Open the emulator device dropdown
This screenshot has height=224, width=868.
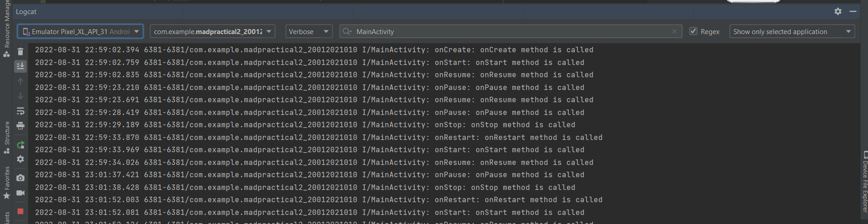point(80,31)
